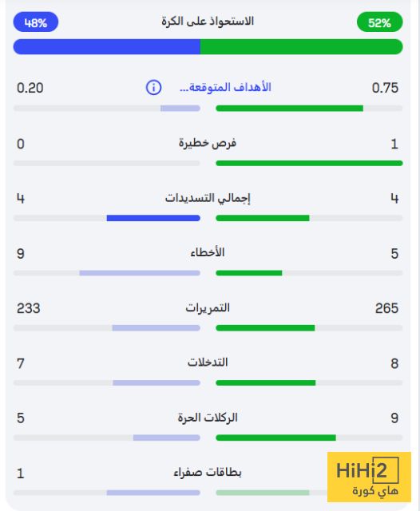Click the الاستحواذ على الكرة heading

pyautogui.click(x=208, y=22)
